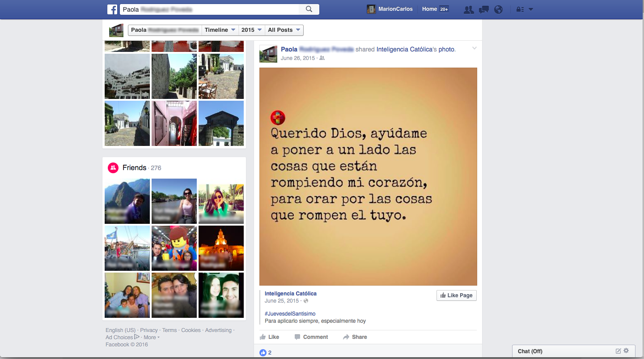This screenshot has width=644, height=359.
Task: Click the new message compose icon in Chat bar
Action: point(619,351)
